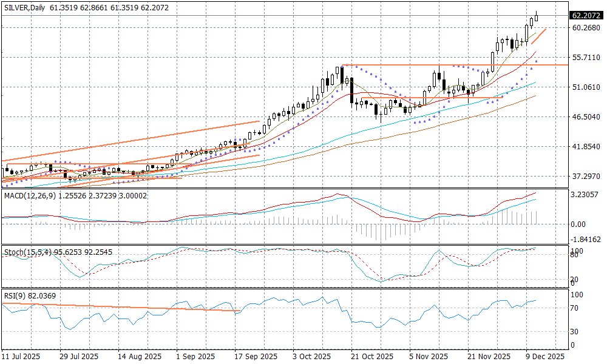Click the 17 Sep 2025 date marker
This screenshot has height=364, width=607.
point(253,356)
